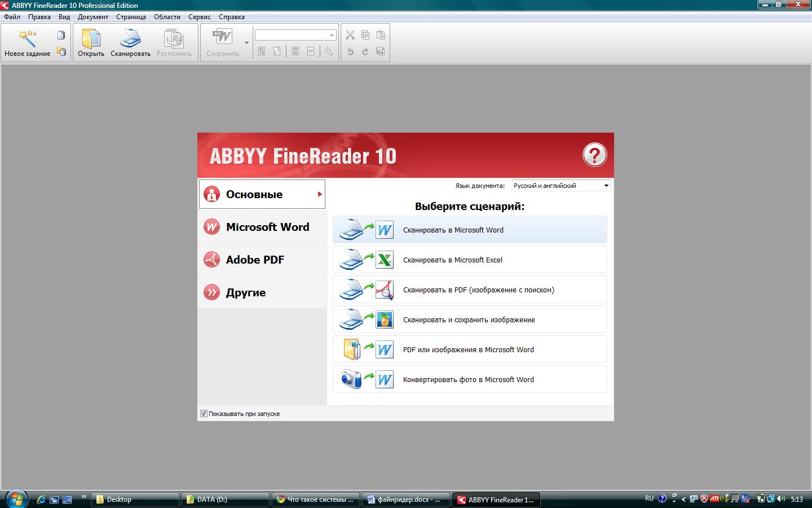Viewport: 812px width, 508px height.
Task: Open the Сервис menu
Action: [200, 17]
